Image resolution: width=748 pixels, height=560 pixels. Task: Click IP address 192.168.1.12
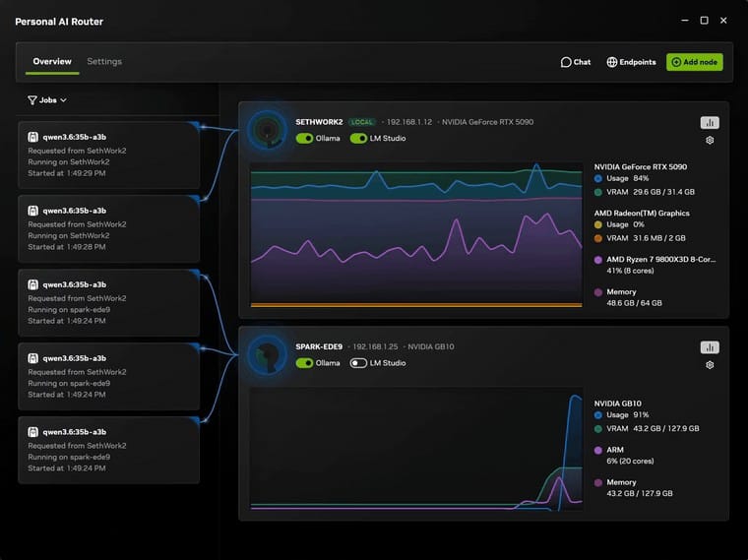click(409, 122)
